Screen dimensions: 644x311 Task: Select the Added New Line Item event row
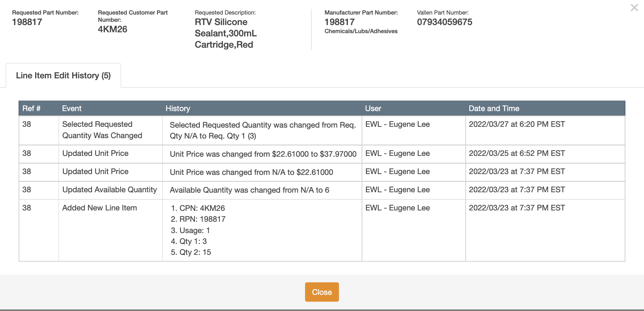coord(100,208)
